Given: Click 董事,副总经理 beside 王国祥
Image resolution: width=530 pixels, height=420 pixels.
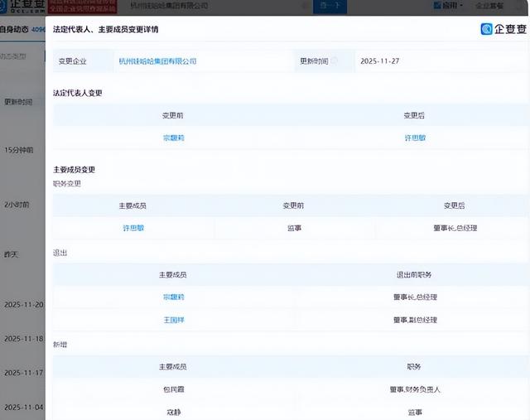Looking at the screenshot, I should (x=415, y=320).
